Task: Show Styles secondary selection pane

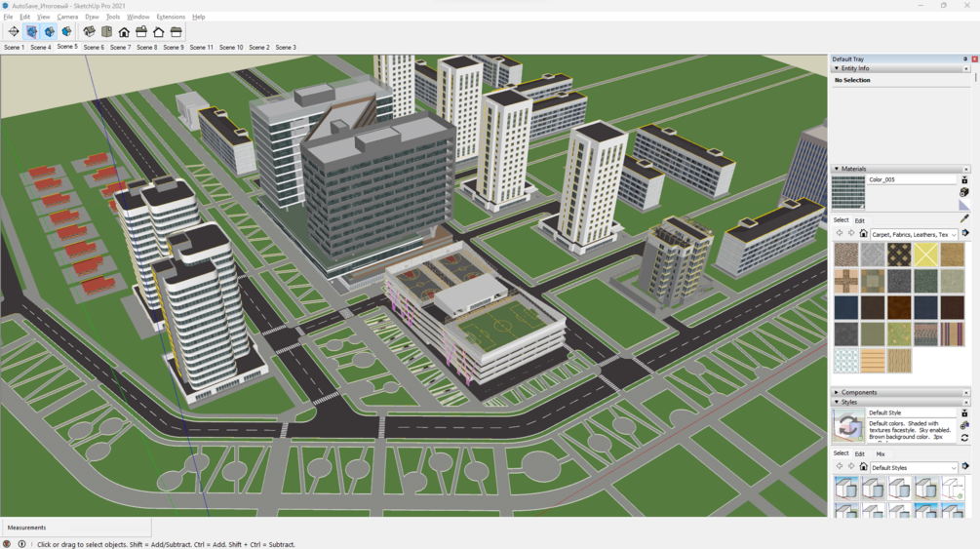Action: (964, 413)
